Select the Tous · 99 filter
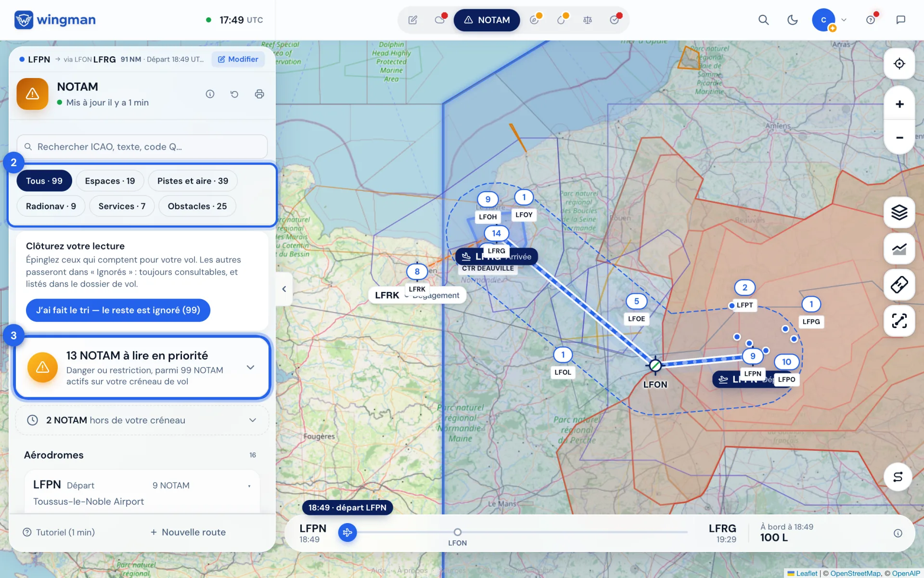 click(44, 181)
